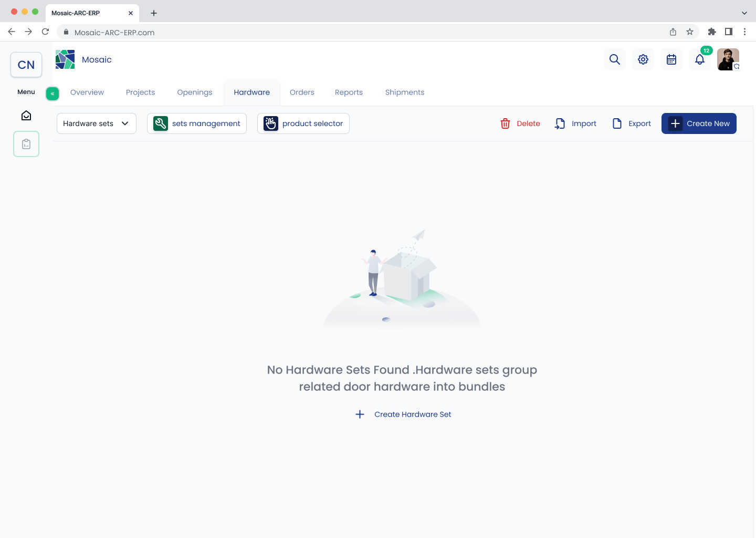
Task: Open settings gear icon in header
Action: 643,59
